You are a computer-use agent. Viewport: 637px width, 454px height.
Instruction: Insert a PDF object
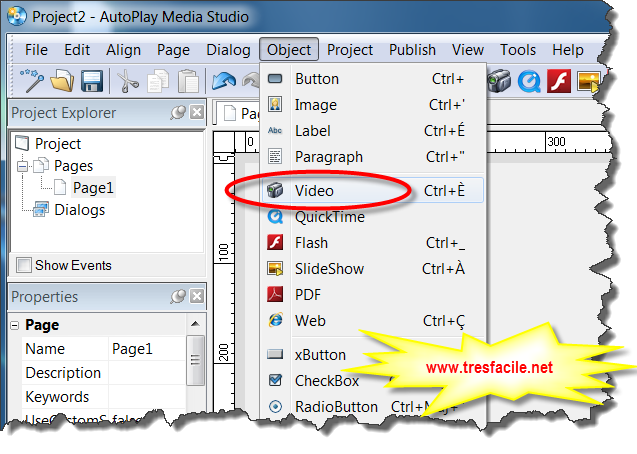point(373,295)
